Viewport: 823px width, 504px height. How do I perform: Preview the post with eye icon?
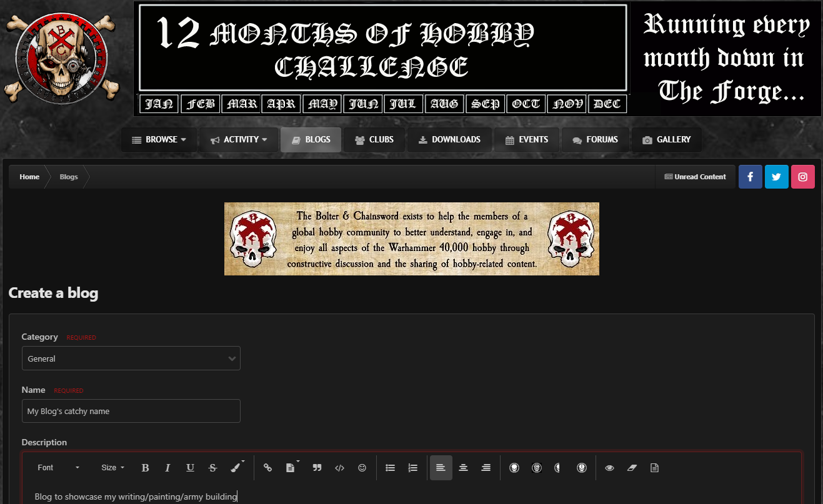609,468
